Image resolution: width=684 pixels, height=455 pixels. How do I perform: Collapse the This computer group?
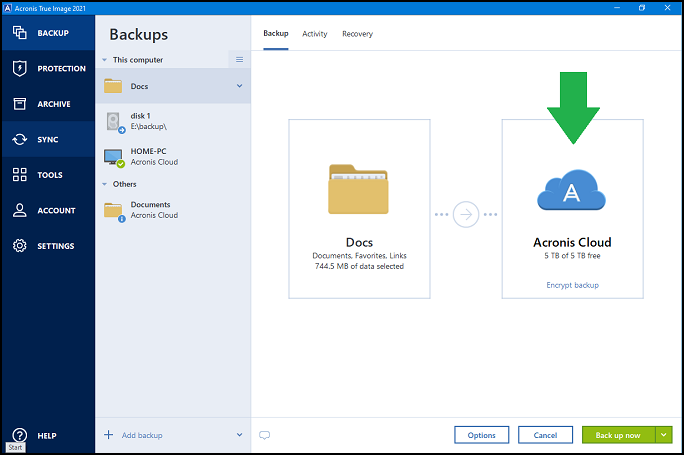[105, 60]
